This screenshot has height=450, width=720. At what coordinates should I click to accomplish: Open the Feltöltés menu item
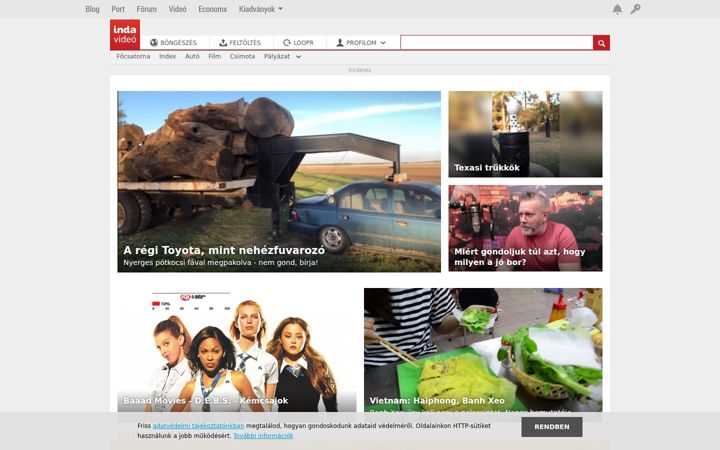(240, 43)
